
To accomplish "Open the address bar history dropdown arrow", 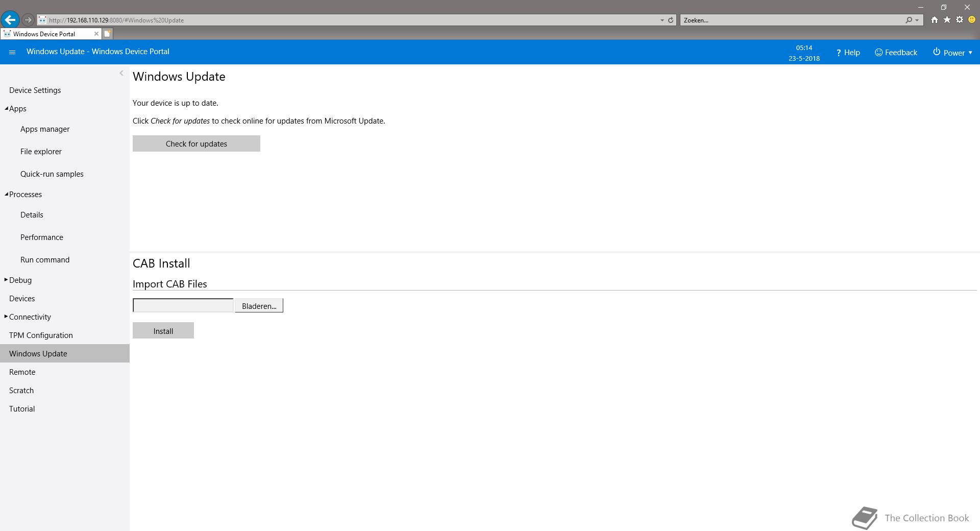I will (x=662, y=20).
